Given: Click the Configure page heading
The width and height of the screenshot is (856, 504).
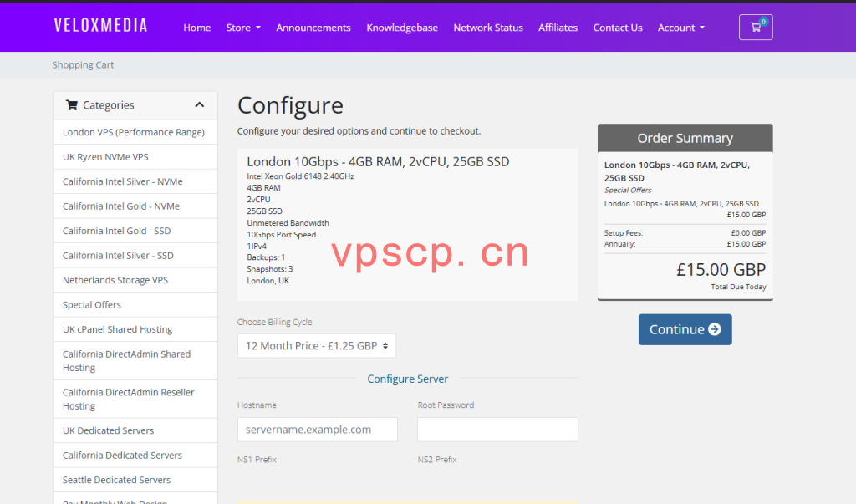Looking at the screenshot, I should tap(290, 105).
